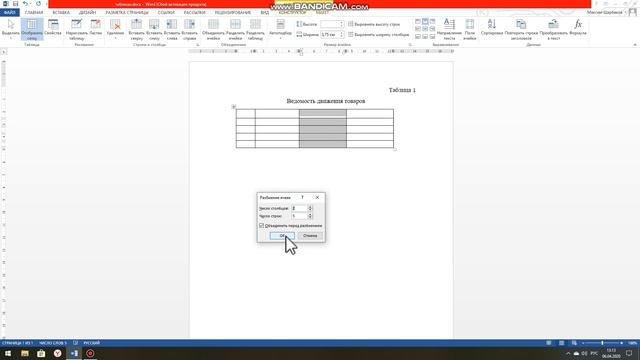Select the 'Нарисовать таблицу' draw tool
This screenshot has width=640, height=360.
tap(76, 29)
